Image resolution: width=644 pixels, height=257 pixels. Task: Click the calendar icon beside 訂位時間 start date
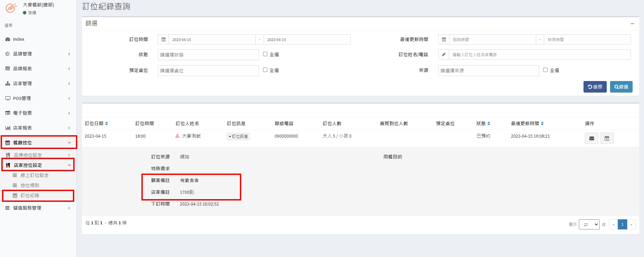click(x=164, y=39)
